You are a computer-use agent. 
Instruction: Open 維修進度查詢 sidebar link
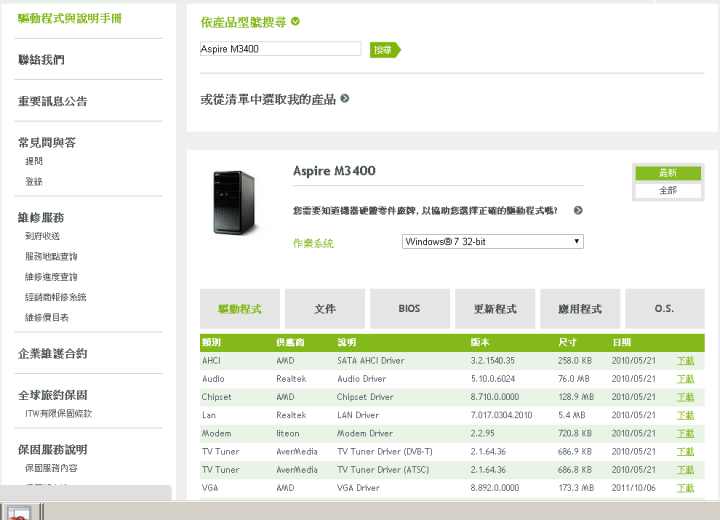[x=51, y=277]
